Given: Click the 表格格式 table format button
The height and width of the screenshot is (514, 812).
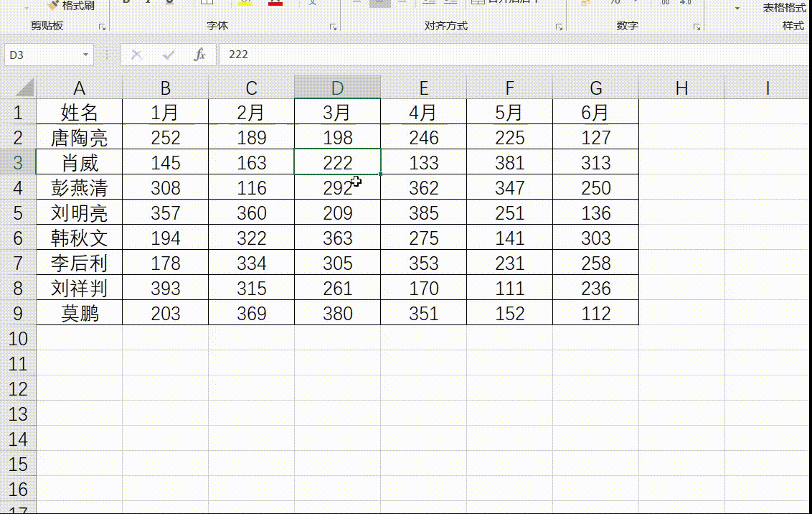Looking at the screenshot, I should coord(784,7).
